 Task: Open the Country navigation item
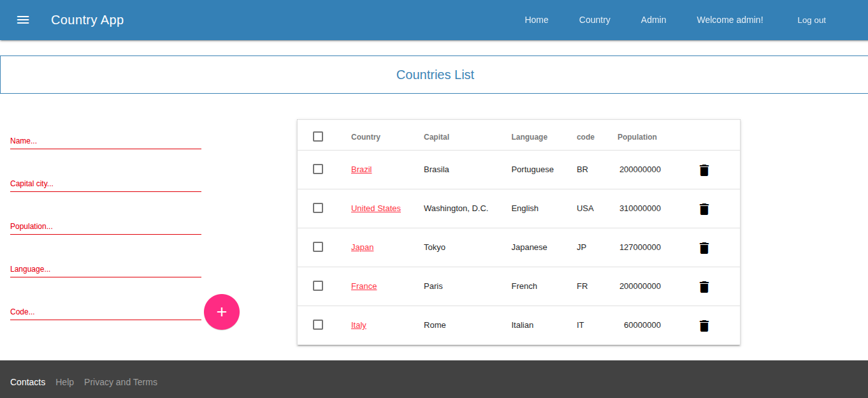(594, 20)
